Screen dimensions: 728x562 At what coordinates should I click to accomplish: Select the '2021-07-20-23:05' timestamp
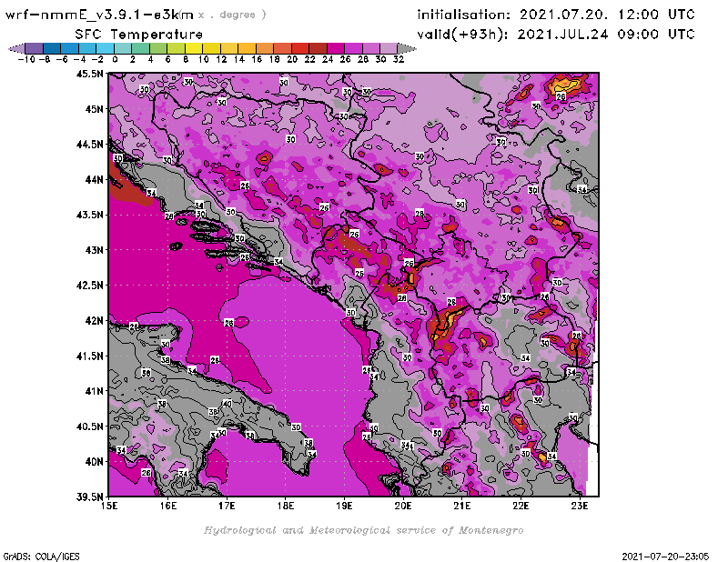pyautogui.click(x=665, y=557)
